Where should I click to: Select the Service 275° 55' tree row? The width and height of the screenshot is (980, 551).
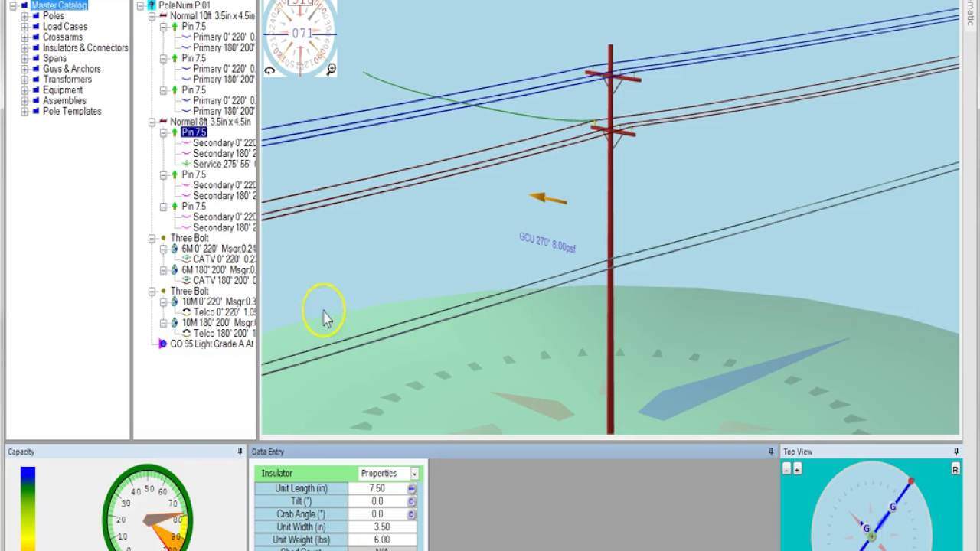pyautogui.click(x=224, y=164)
